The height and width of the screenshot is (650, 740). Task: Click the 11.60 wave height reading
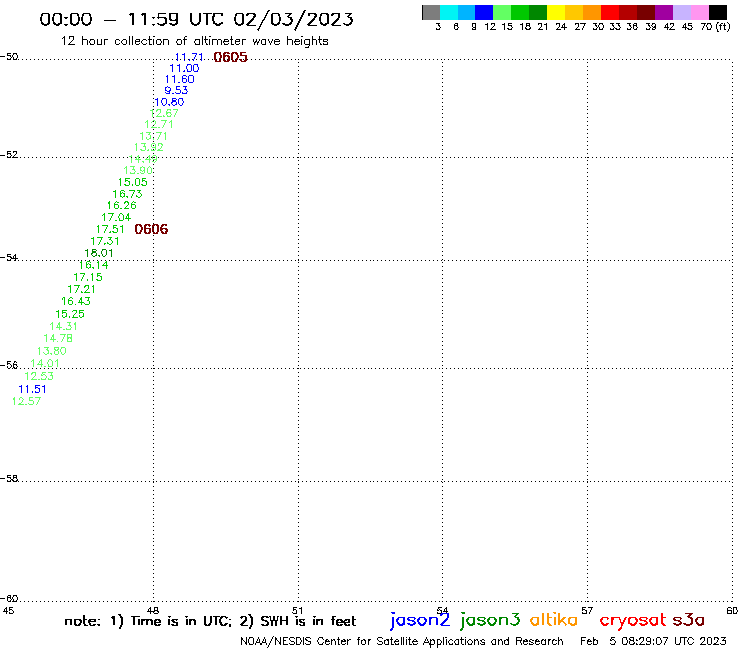(179, 79)
